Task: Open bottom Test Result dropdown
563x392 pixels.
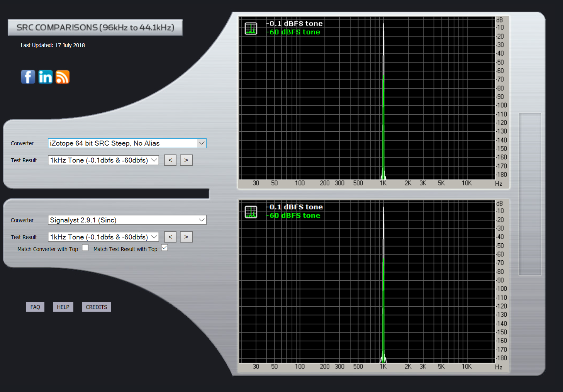Action: click(103, 237)
